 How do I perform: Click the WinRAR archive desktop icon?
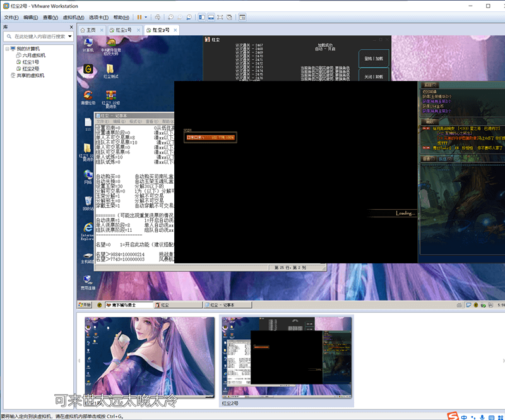click(111, 99)
